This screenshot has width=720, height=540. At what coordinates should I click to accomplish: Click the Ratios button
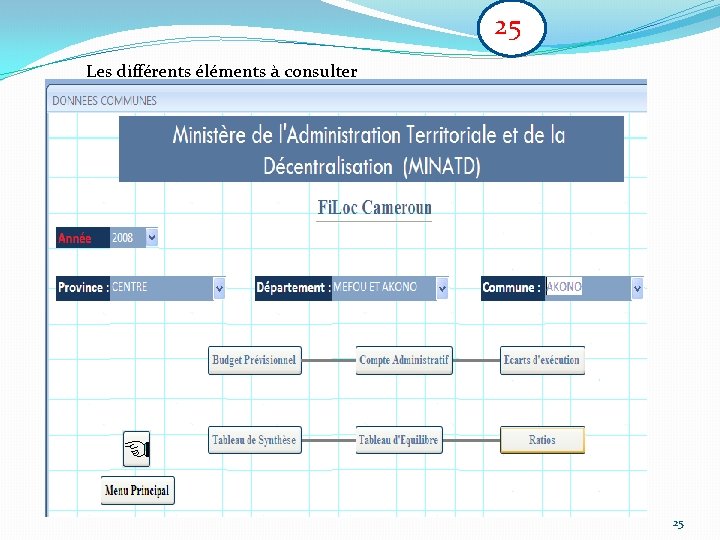point(542,440)
